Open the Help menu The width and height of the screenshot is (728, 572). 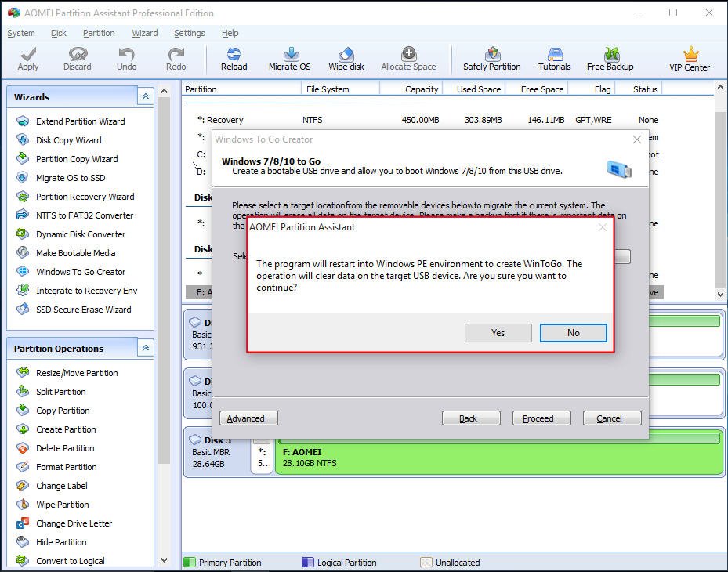[230, 33]
